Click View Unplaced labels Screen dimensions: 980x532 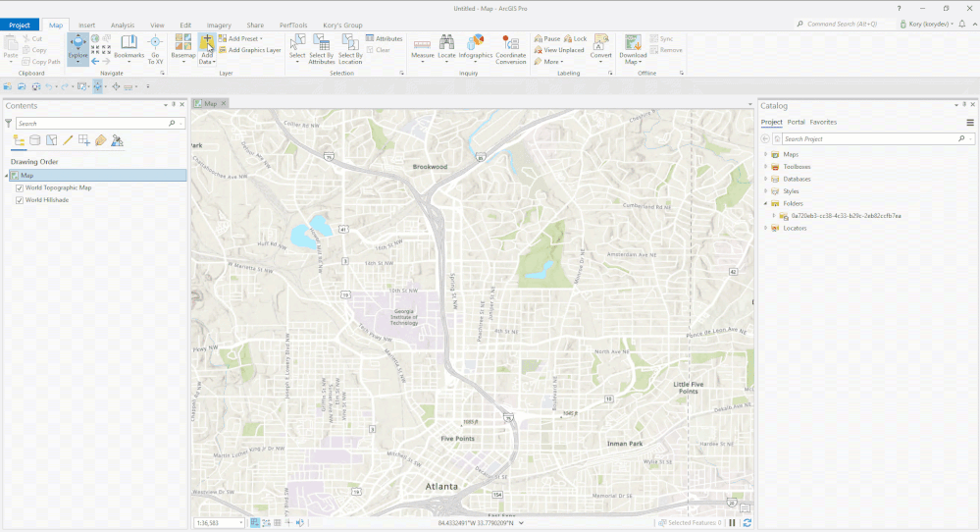(559, 50)
